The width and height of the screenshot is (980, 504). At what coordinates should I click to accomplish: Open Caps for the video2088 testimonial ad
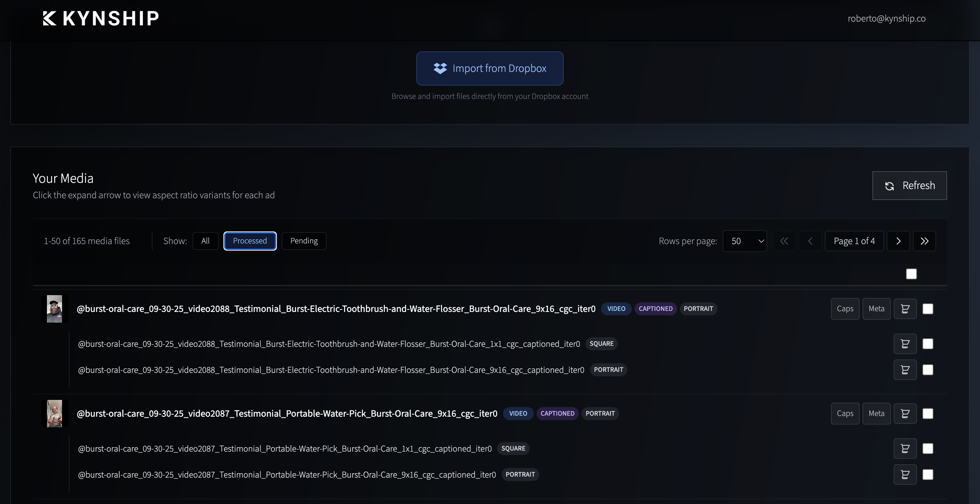tap(845, 308)
